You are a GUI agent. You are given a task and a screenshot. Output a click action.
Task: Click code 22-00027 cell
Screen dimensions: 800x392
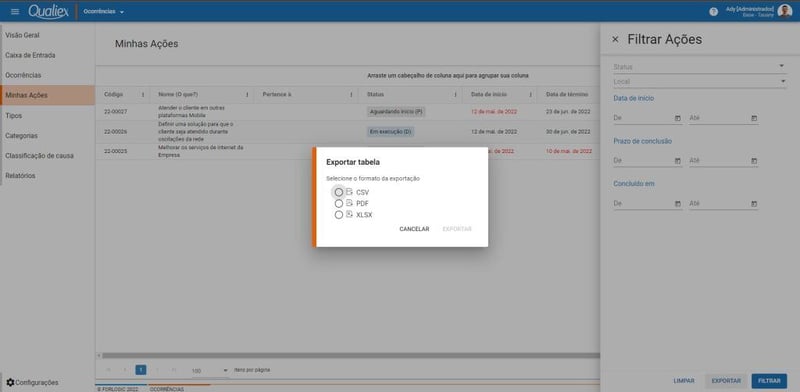click(115, 111)
